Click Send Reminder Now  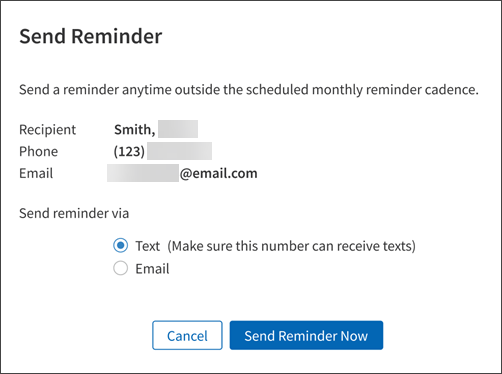[x=306, y=335]
